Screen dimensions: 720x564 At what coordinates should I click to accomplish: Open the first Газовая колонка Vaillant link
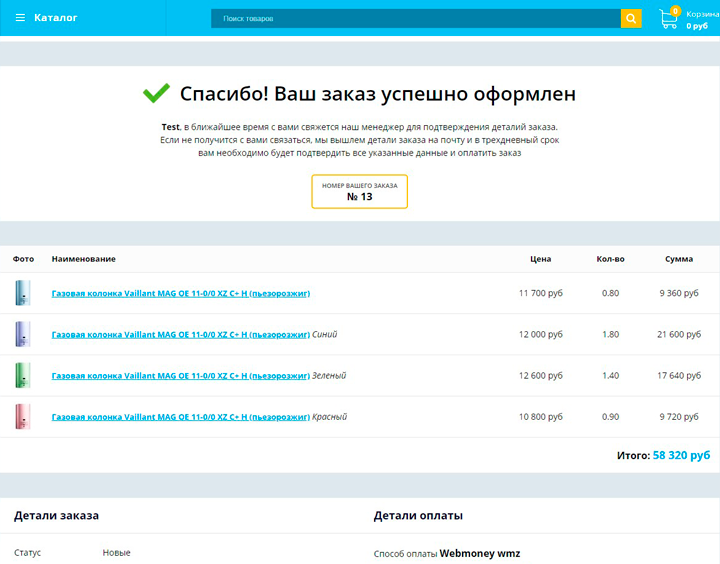tap(181, 293)
